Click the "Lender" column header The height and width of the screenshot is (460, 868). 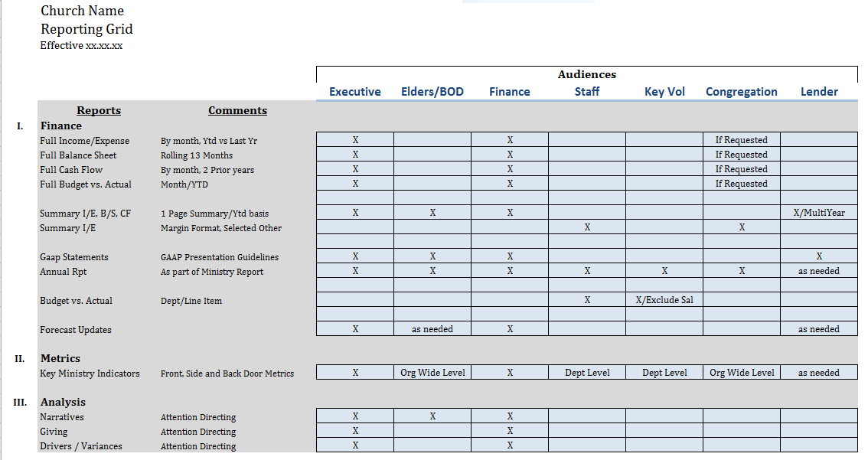(x=819, y=92)
